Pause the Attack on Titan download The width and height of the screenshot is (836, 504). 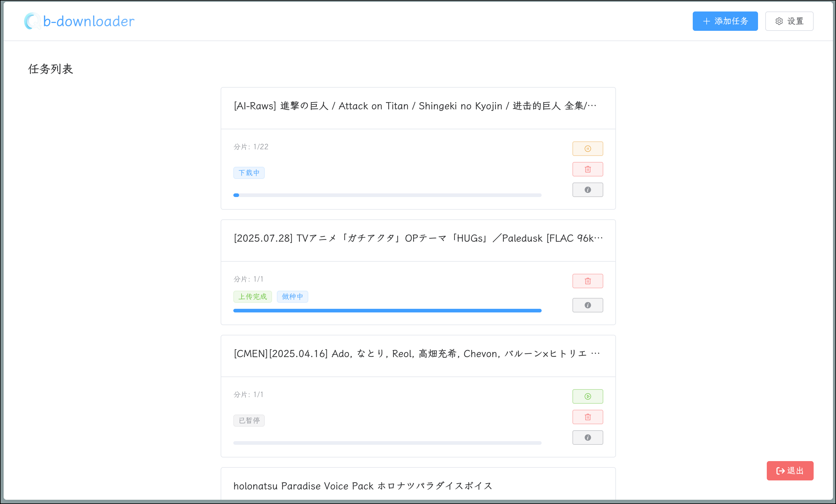click(587, 149)
